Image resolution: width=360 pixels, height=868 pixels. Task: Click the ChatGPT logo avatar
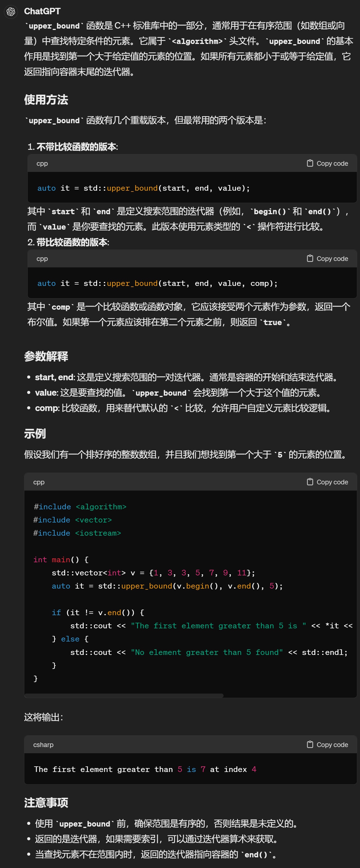(11, 12)
